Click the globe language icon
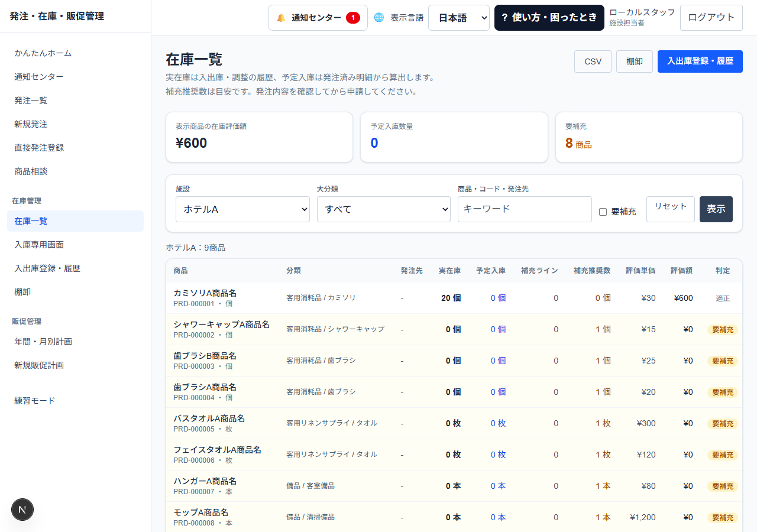 [379, 18]
